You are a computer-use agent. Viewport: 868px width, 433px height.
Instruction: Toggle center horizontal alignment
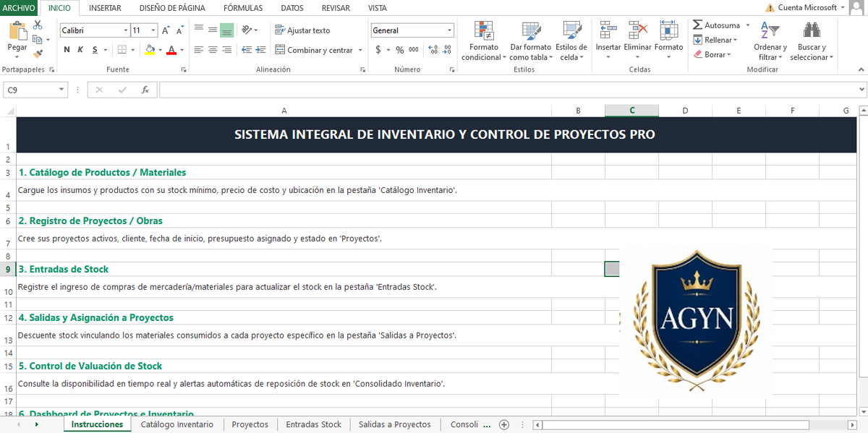tap(213, 50)
